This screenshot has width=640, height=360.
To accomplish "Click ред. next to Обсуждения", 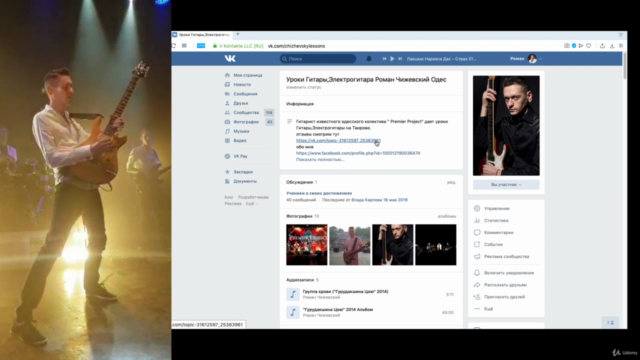I will click(451, 182).
